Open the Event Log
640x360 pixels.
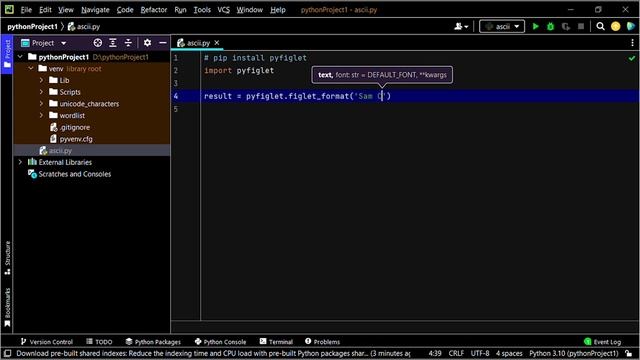click(602, 342)
